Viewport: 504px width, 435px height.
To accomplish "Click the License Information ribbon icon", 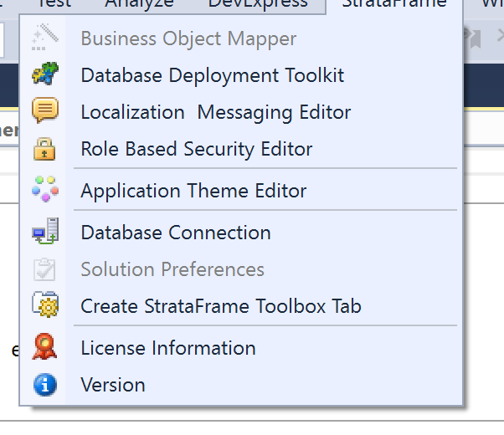I will click(x=44, y=348).
